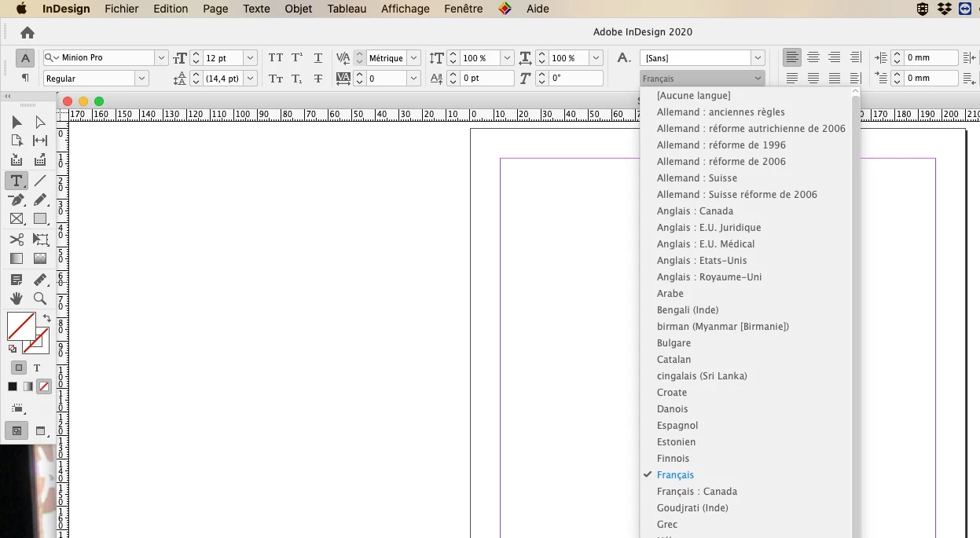This screenshot has width=980, height=538.
Task: Click the skew 0° input field
Action: (x=576, y=79)
